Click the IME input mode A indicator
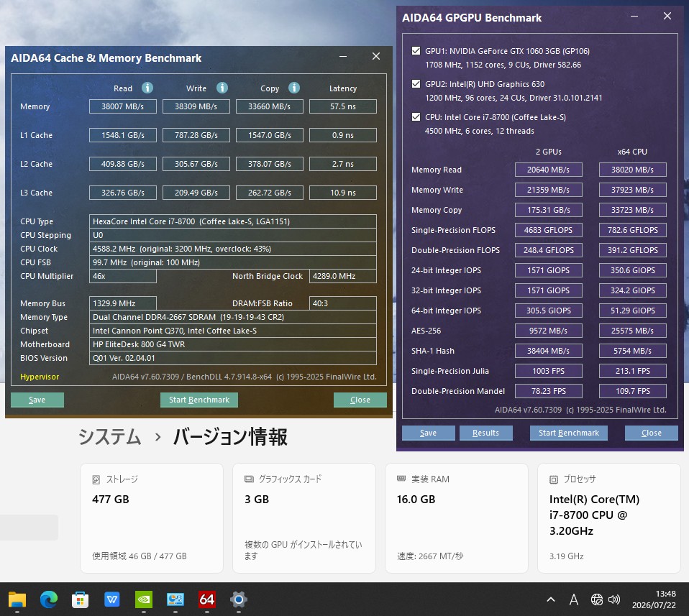This screenshot has width=689, height=616. 573,599
